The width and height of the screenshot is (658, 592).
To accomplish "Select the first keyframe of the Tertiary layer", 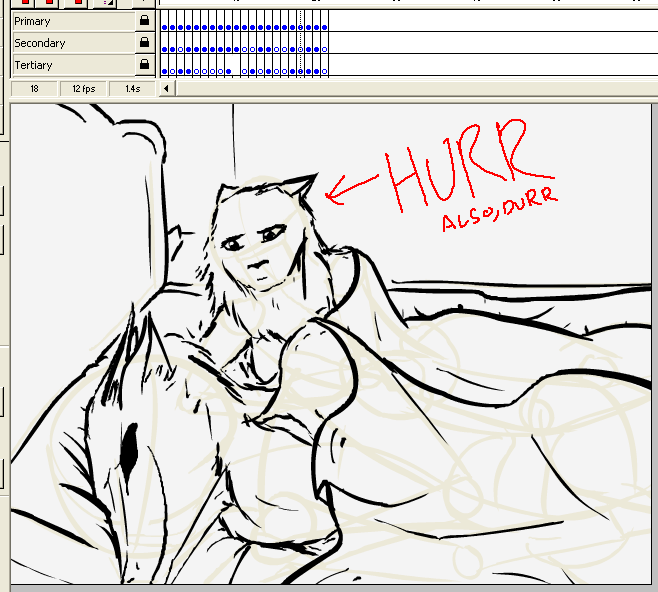I will point(165,70).
